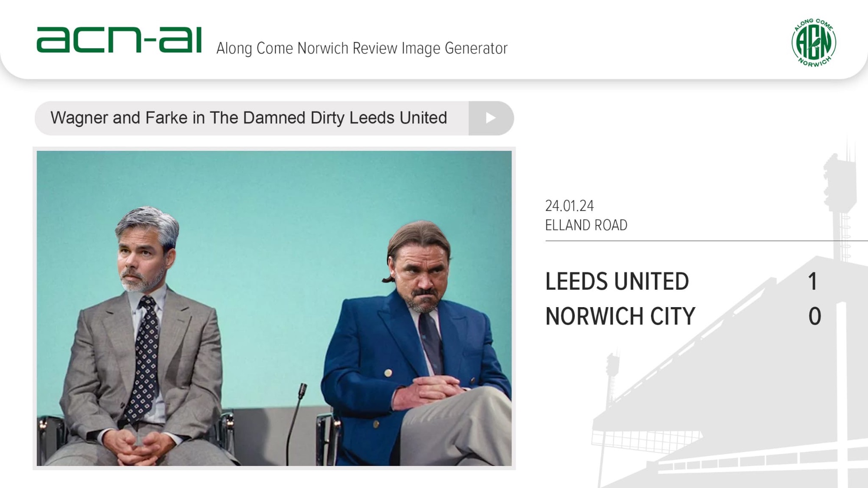The image size is (868, 488).
Task: Select the NORWICH CITY team name
Action: [x=620, y=316]
